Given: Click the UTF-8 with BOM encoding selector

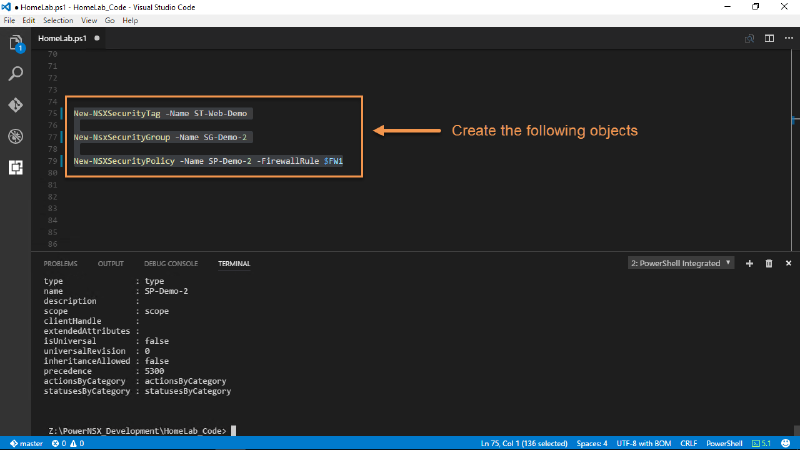Looking at the screenshot, I should [x=643, y=443].
